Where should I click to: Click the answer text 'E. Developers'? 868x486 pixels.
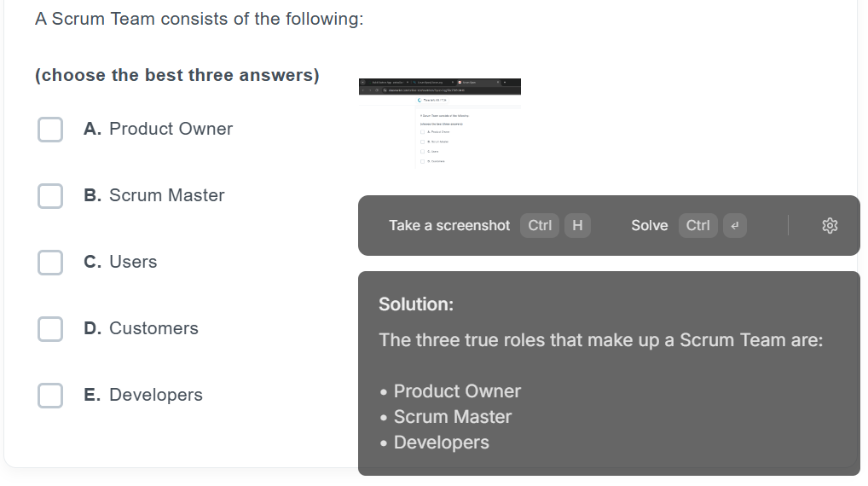click(143, 395)
